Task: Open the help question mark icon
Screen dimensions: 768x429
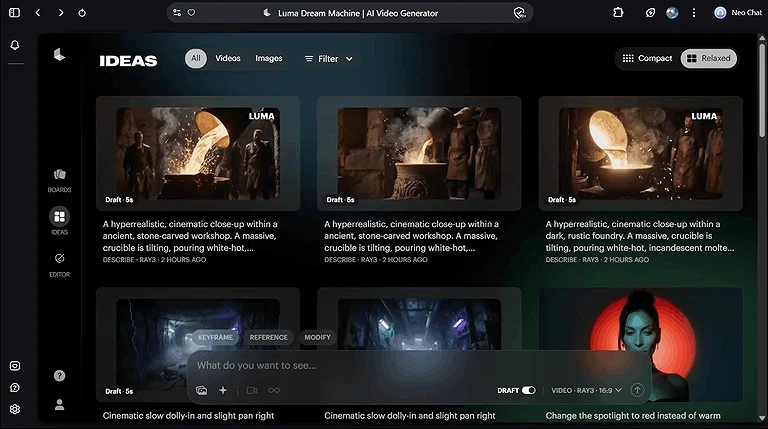Action: tap(59, 376)
